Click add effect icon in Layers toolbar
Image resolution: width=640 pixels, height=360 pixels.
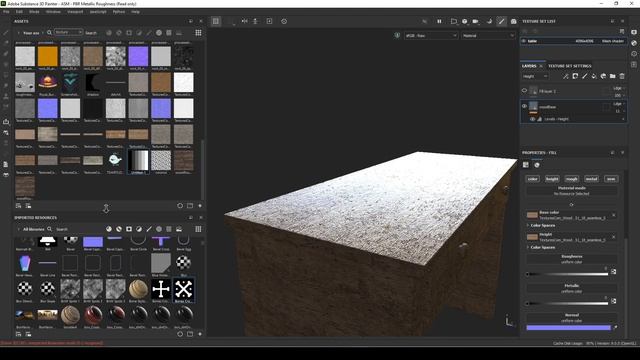(x=566, y=76)
